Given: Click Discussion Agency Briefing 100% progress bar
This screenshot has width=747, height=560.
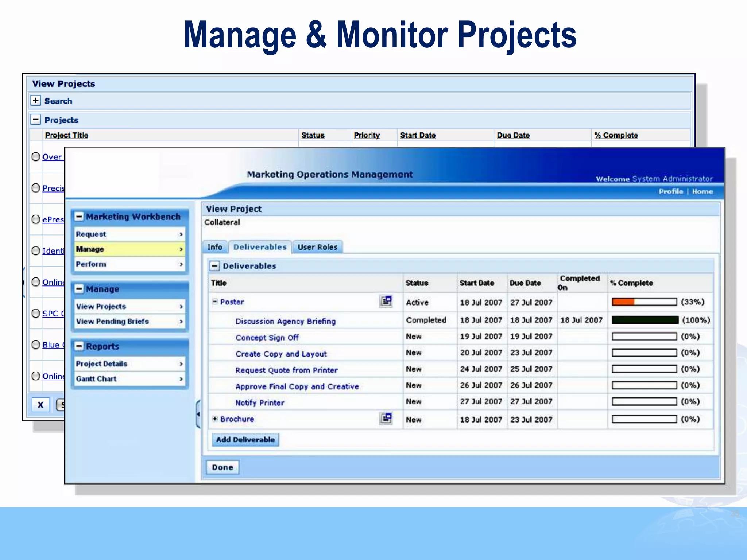Looking at the screenshot, I should tap(645, 320).
